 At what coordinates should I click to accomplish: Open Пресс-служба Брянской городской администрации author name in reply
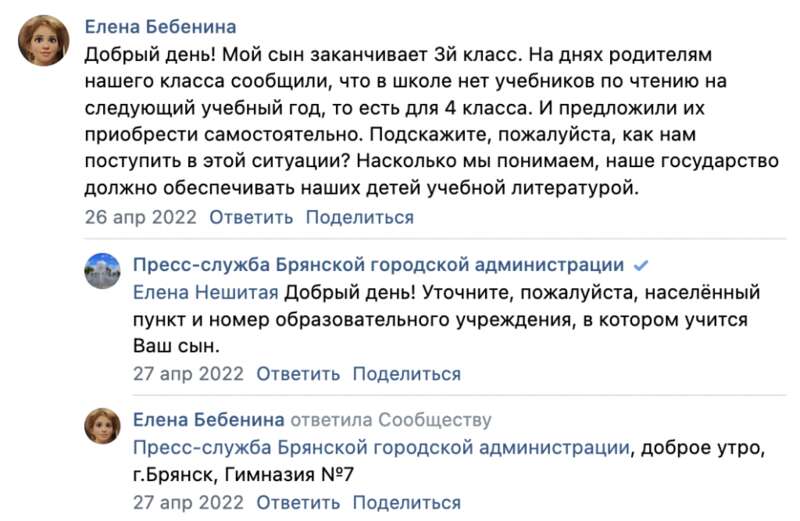point(378,266)
